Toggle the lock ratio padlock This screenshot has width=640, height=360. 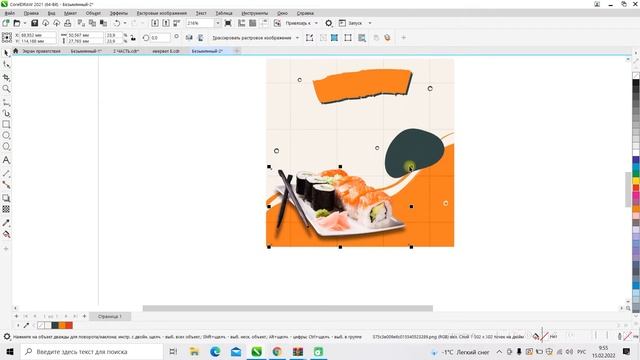[133, 38]
